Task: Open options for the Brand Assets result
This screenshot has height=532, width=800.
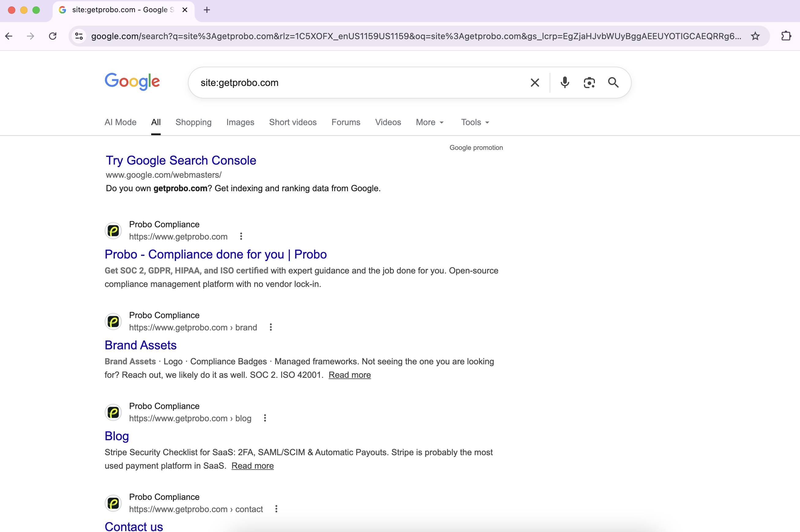Action: pyautogui.click(x=270, y=327)
